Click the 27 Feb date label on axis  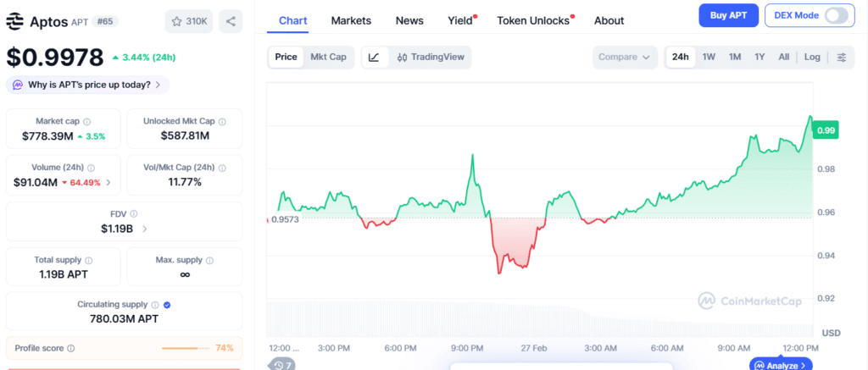534,349
